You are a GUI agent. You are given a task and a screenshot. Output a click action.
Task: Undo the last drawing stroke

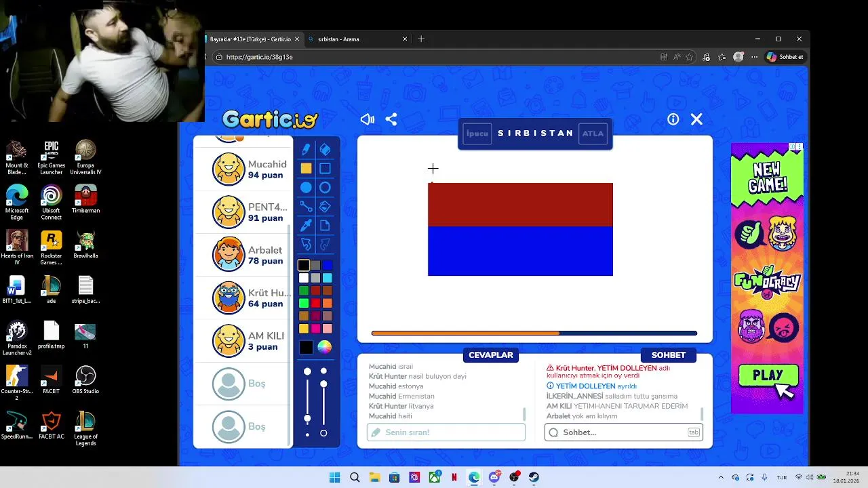coord(306,244)
